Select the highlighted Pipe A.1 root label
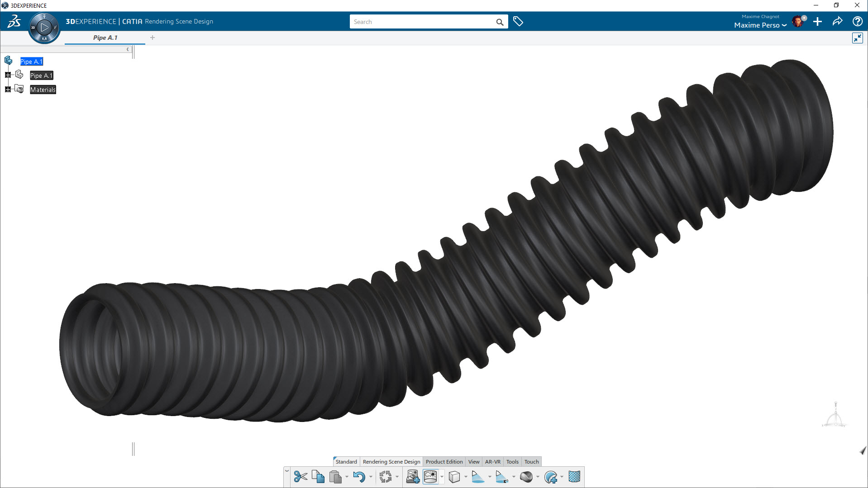 tap(31, 62)
